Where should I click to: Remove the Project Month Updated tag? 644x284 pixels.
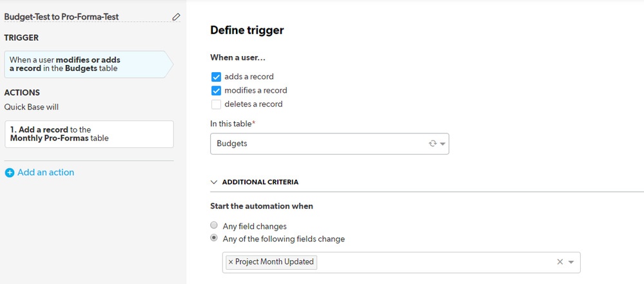230,262
